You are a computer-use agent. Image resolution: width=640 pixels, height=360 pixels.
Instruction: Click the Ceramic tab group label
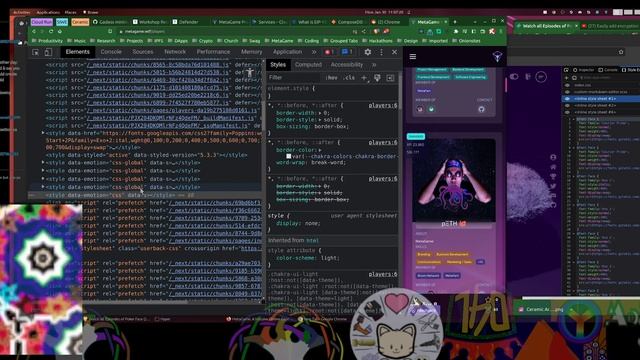click(80, 22)
